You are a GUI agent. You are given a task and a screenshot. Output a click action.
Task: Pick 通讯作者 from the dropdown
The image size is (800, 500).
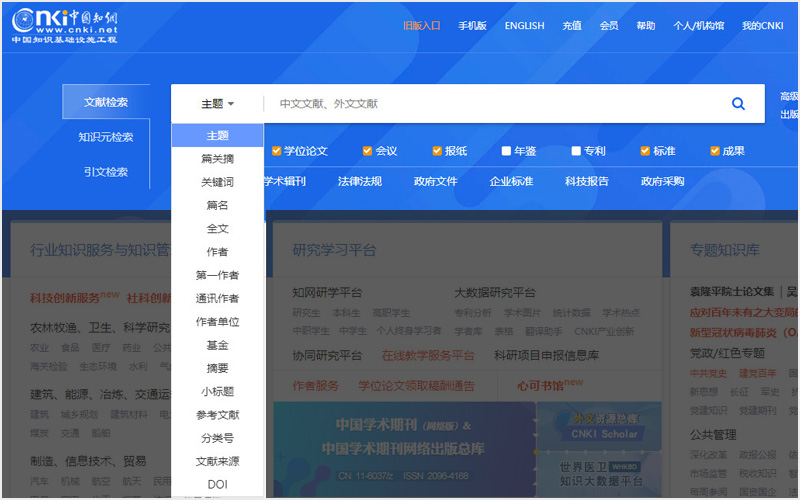click(x=217, y=298)
